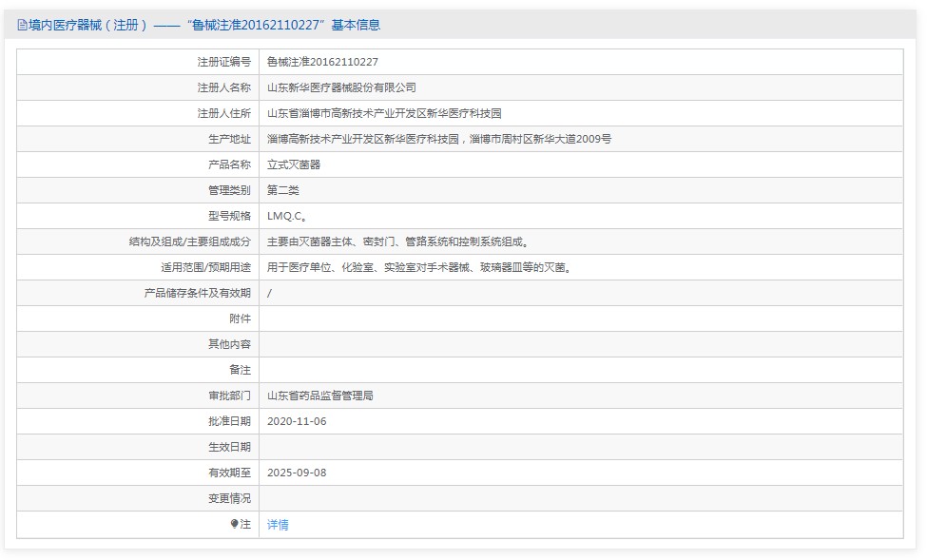Select the page title 境内医疗器械（注册）基本信息
Viewport: 927px width, 560px height.
(204, 25)
